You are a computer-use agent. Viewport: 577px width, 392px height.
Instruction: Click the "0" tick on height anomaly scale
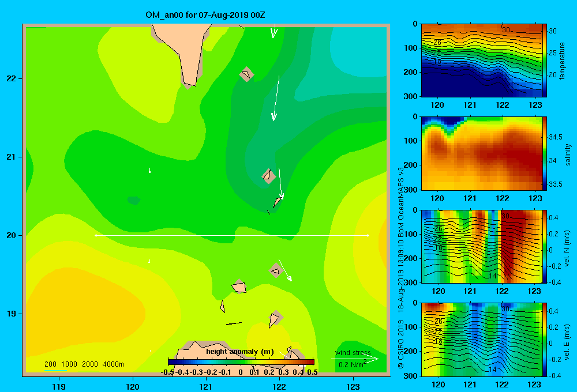click(241, 372)
